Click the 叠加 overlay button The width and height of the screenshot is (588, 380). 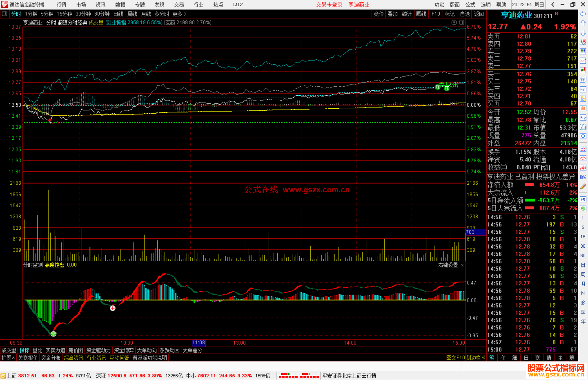pos(393,14)
